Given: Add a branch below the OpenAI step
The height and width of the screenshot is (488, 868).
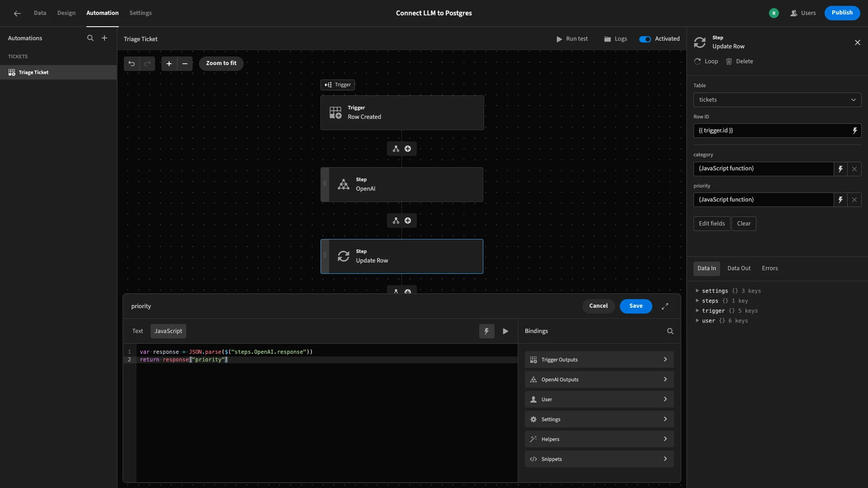Looking at the screenshot, I should click(x=396, y=221).
